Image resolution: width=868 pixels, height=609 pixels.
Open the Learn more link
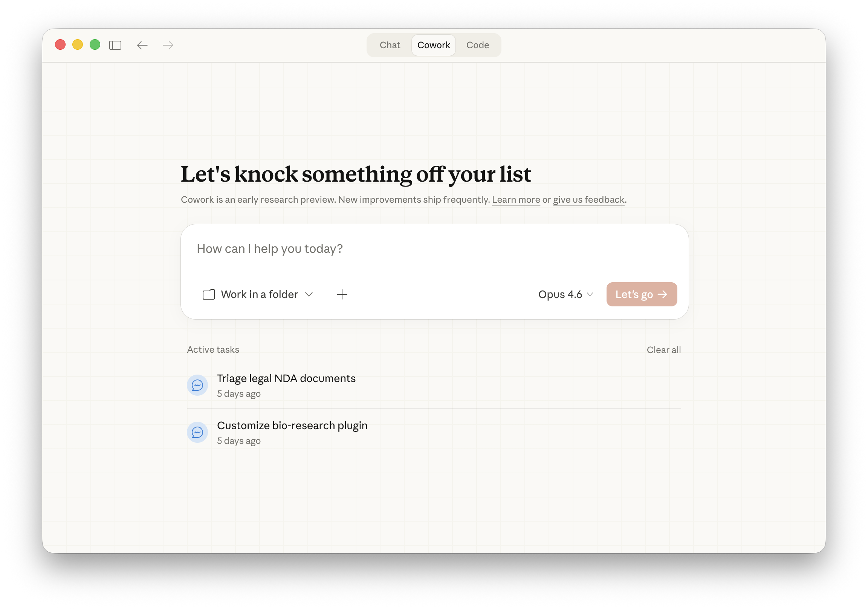click(x=516, y=199)
